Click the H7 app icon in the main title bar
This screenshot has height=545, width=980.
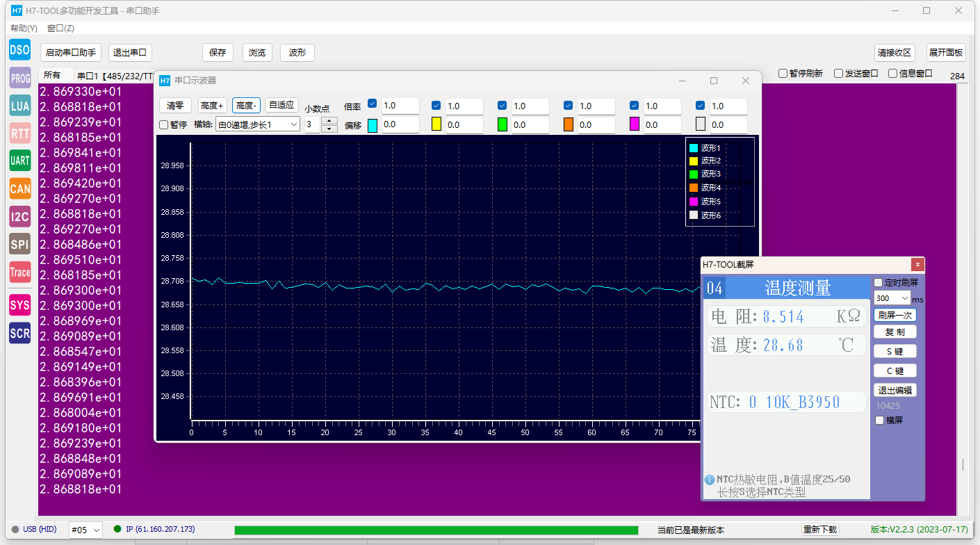(x=17, y=10)
